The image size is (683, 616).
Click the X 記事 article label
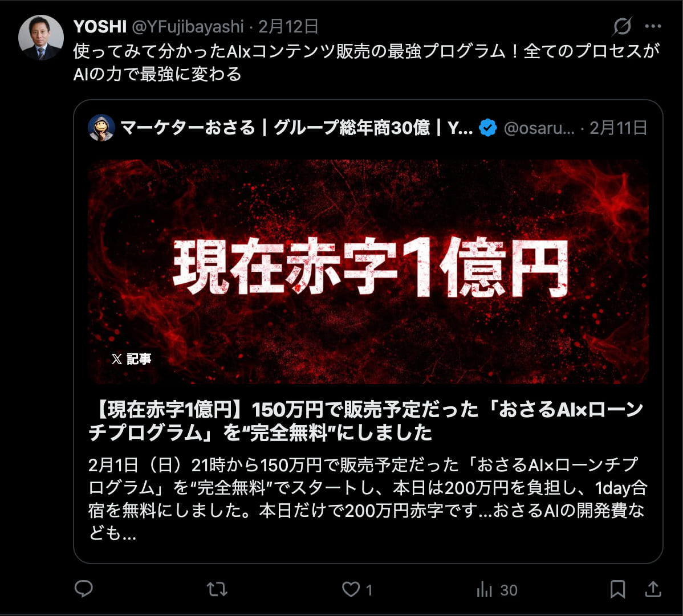pyautogui.click(x=131, y=359)
